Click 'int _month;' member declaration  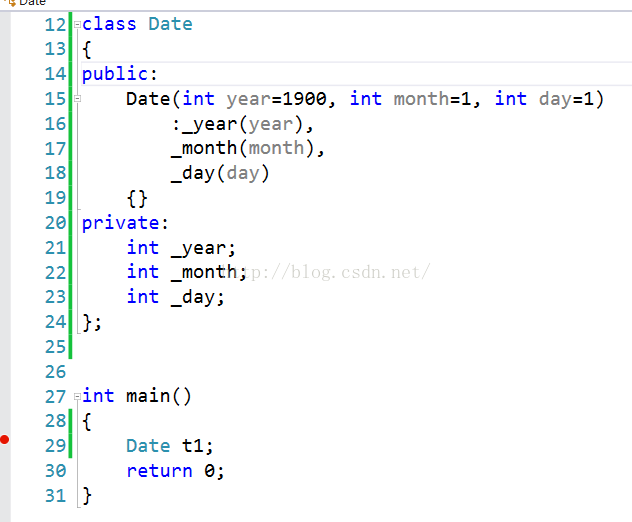click(x=187, y=272)
